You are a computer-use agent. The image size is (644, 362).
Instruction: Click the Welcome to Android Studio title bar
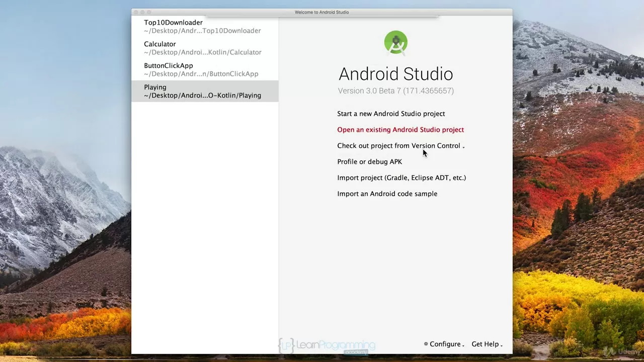pos(322,12)
